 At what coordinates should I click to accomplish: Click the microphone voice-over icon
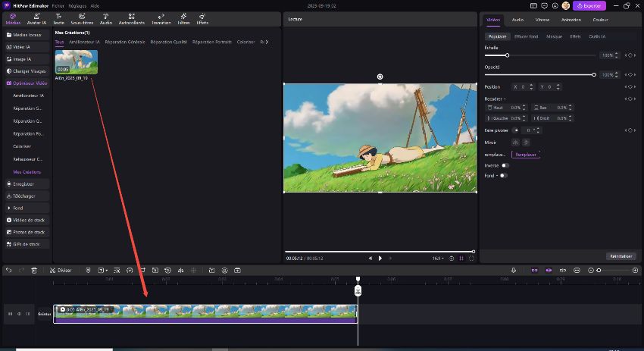[x=514, y=270]
